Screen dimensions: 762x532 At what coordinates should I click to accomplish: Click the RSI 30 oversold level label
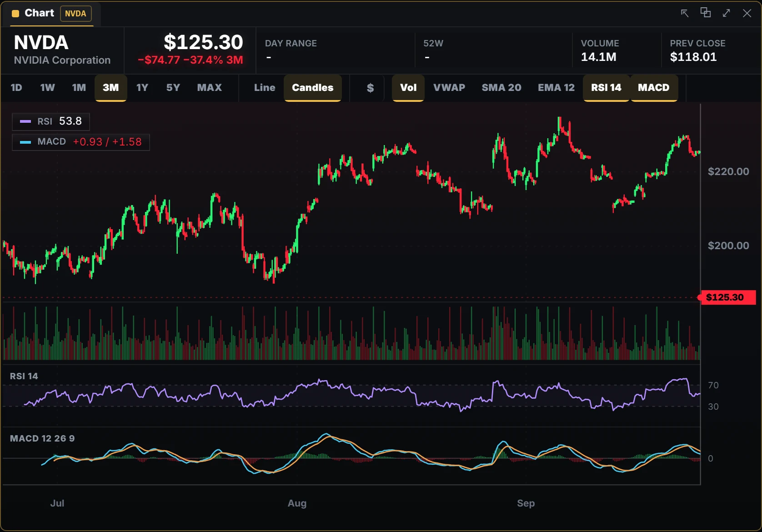[x=713, y=407]
